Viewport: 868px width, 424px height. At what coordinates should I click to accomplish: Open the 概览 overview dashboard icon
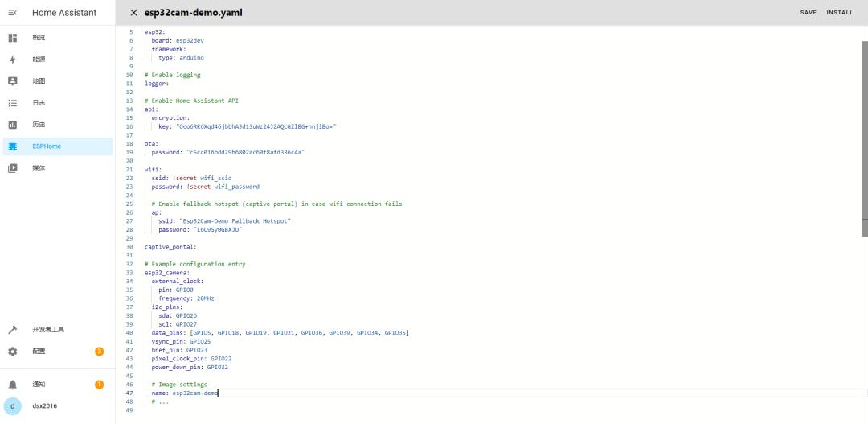[x=12, y=38]
